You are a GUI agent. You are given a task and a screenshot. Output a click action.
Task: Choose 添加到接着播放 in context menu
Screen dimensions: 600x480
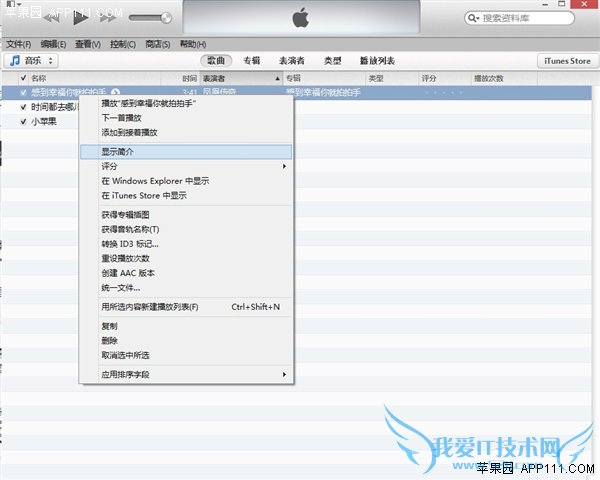(186, 132)
